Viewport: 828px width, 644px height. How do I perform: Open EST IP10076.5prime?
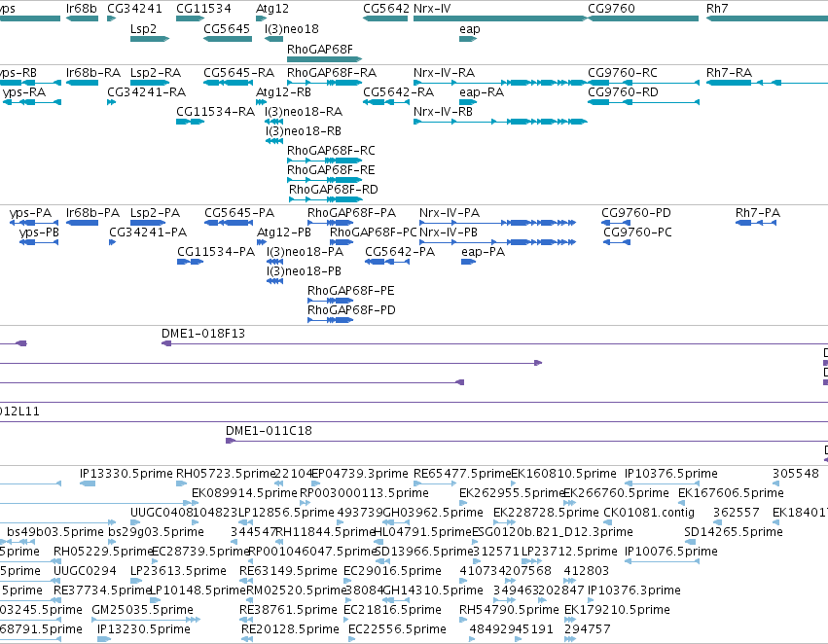670,553
